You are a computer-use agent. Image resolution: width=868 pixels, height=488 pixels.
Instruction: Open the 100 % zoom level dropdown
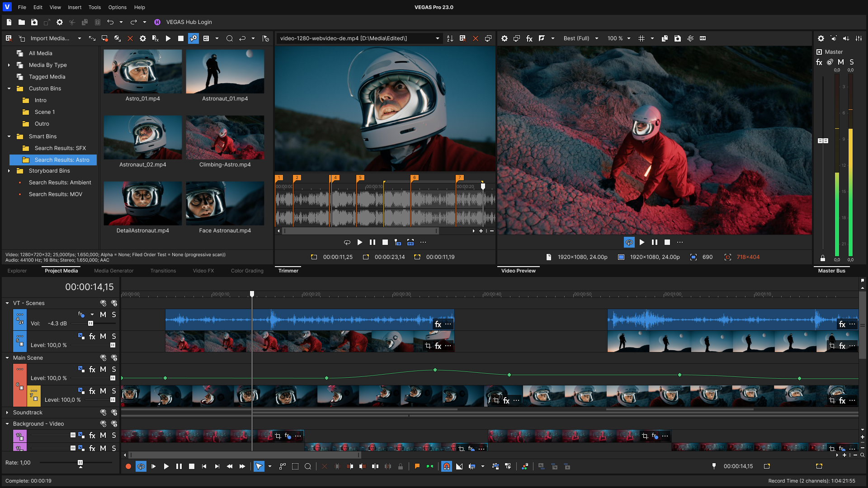tap(618, 38)
